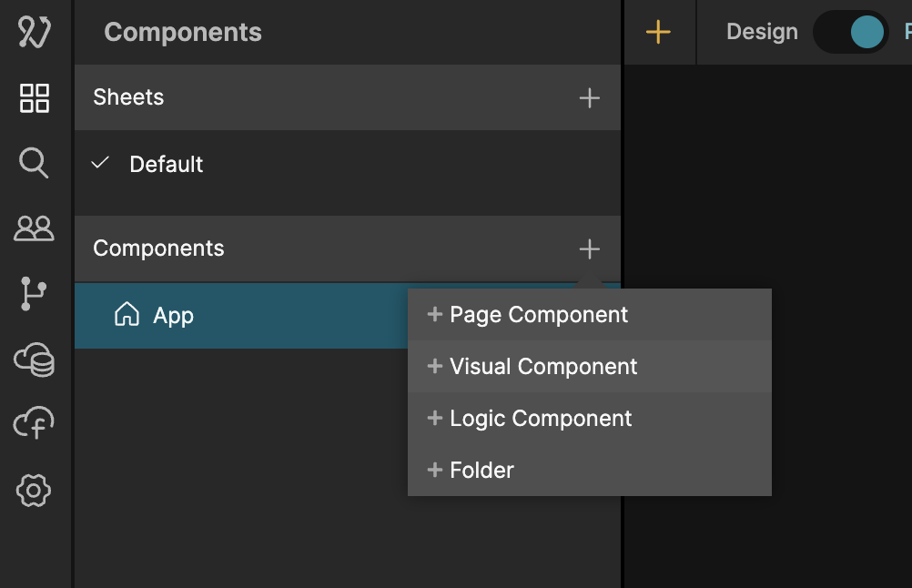The width and height of the screenshot is (912, 588).
Task: Click the yellow plus add-node icon
Action: (x=658, y=32)
